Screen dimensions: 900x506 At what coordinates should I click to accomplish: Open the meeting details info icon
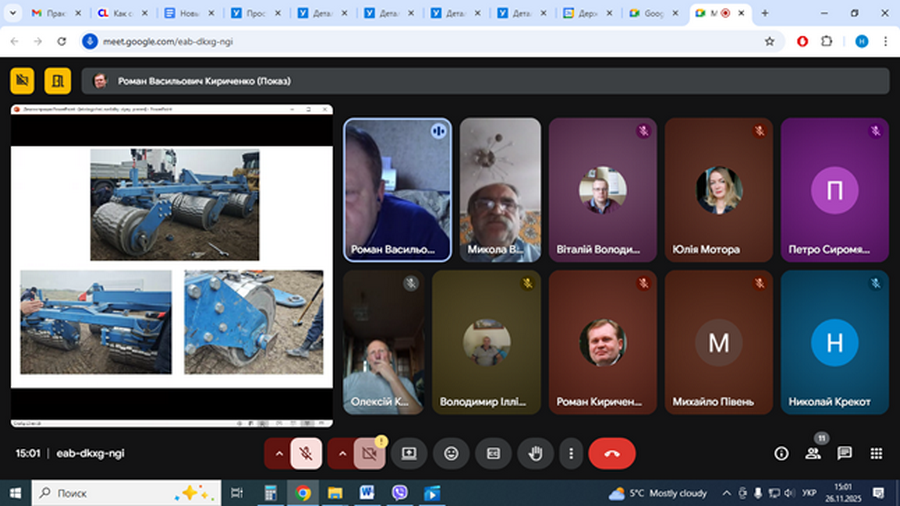point(781,453)
